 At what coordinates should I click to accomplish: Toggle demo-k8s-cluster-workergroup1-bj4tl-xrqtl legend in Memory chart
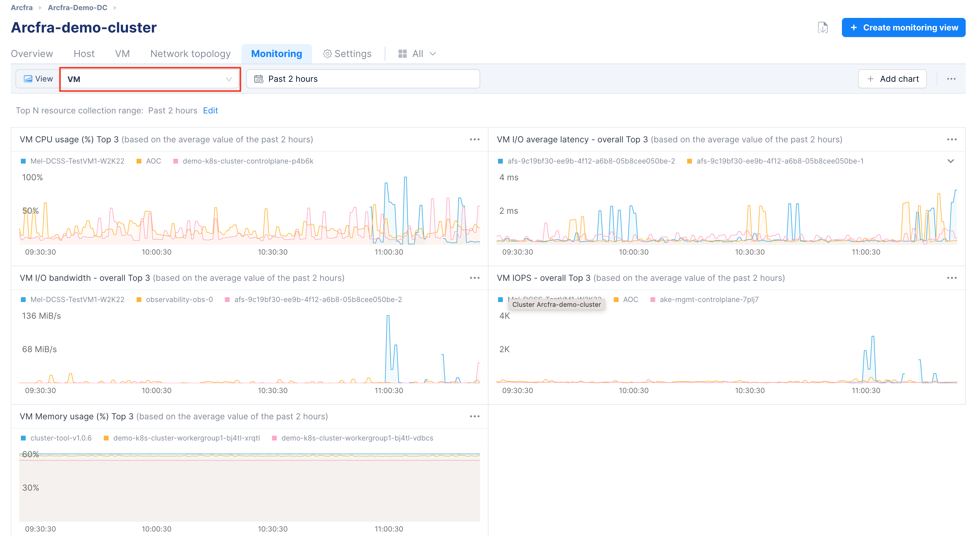[181, 438]
